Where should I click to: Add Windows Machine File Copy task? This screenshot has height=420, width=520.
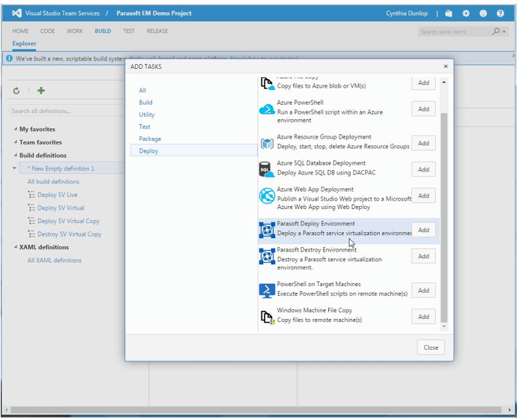tap(423, 317)
